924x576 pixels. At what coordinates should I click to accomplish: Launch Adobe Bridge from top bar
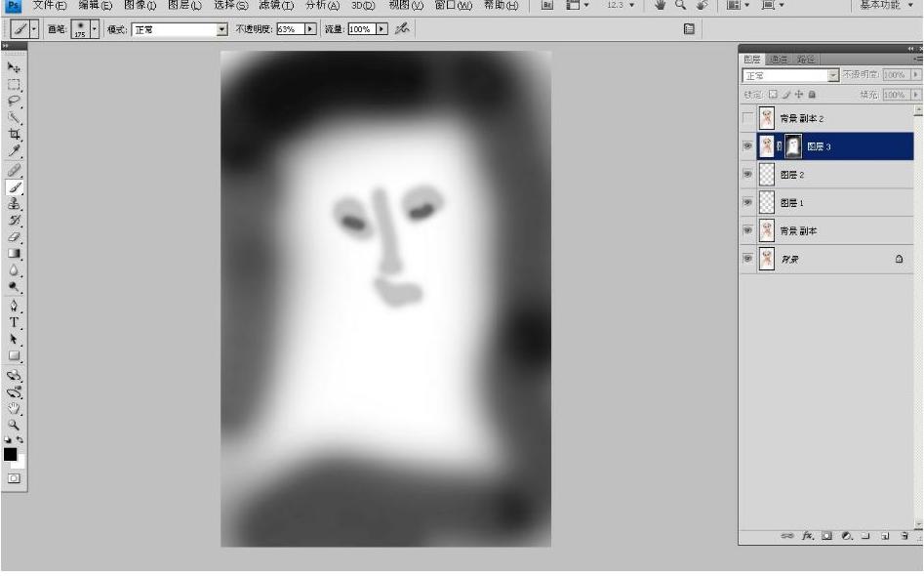(x=546, y=5)
